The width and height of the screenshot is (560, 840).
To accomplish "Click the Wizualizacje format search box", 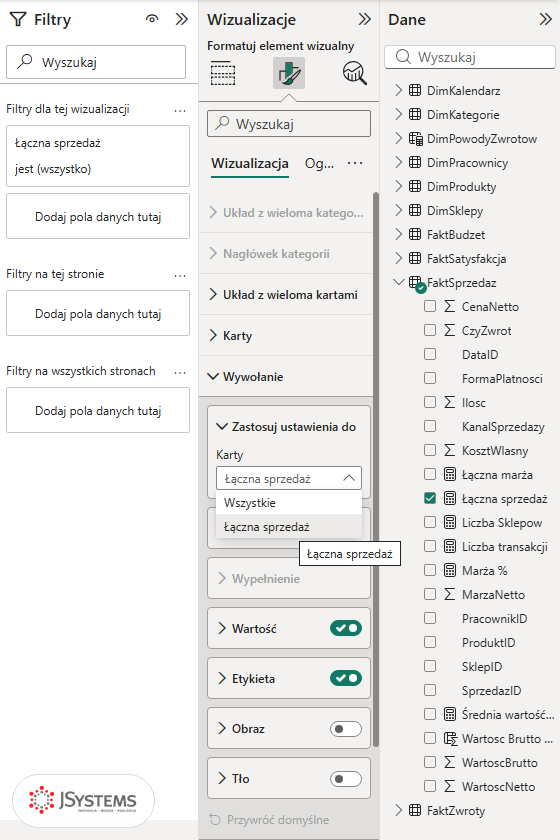I will tap(289, 124).
